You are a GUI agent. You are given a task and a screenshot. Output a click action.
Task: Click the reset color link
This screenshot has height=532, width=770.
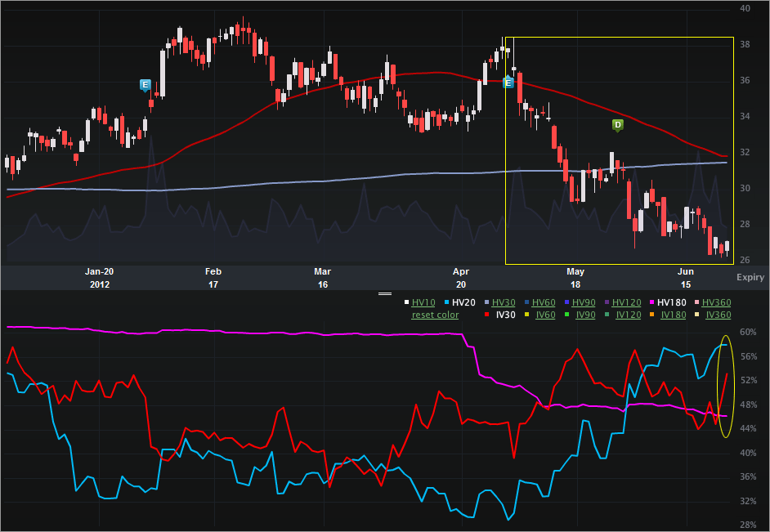(434, 315)
